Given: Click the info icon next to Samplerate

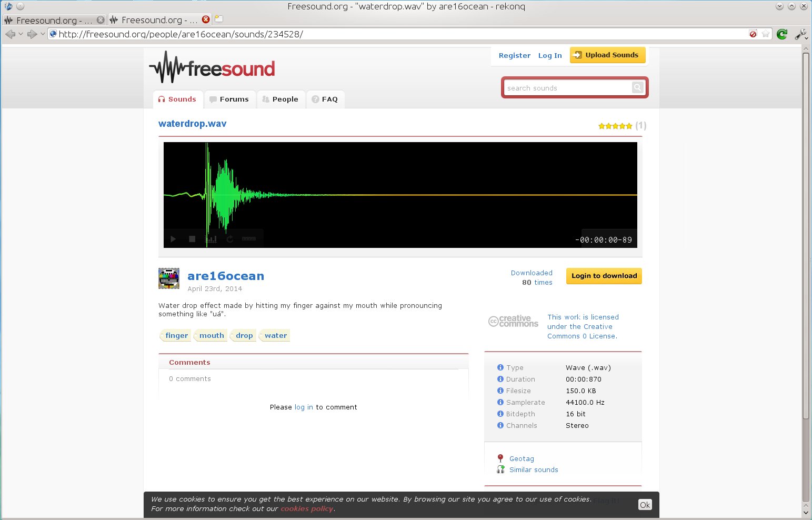Looking at the screenshot, I should click(500, 402).
